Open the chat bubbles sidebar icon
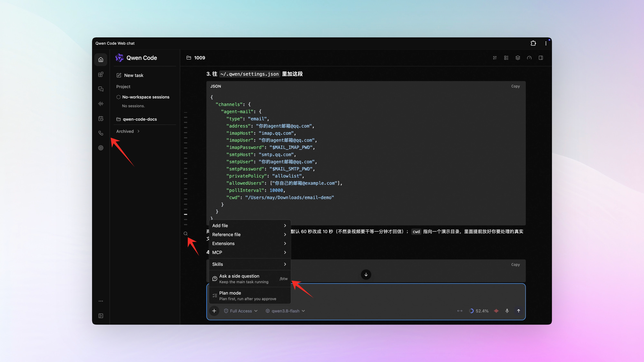Viewport: 644px width, 362px height. point(101,89)
